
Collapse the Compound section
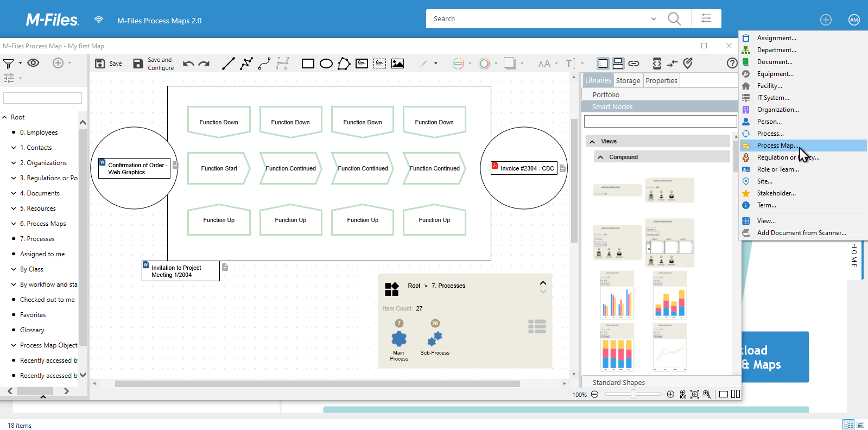(x=600, y=157)
